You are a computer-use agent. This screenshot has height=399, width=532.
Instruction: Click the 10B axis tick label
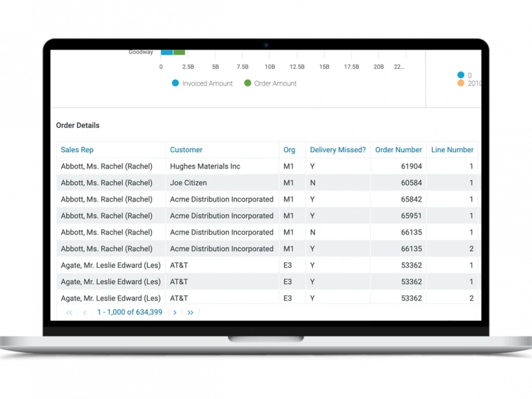(270, 67)
